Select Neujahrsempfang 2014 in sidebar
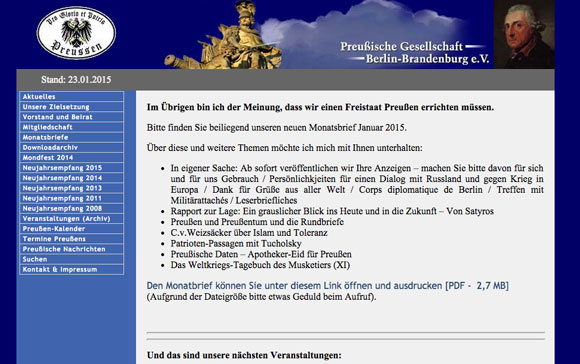This screenshot has width=580, height=364. point(72,178)
